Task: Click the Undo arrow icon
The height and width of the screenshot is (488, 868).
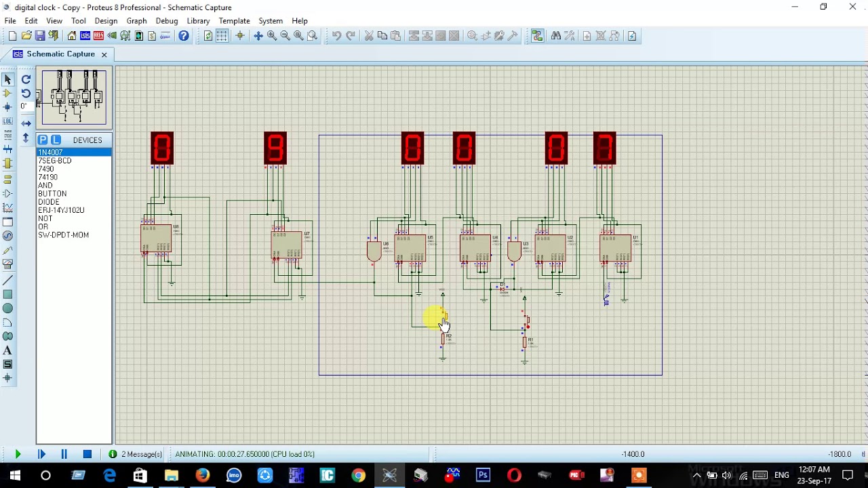Action: coord(336,36)
